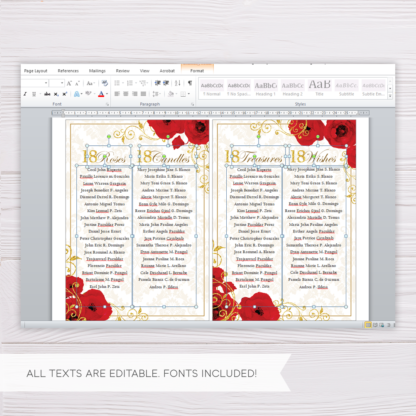The image size is (416, 416).
Task: Open the Review tab
Action: tap(122, 71)
